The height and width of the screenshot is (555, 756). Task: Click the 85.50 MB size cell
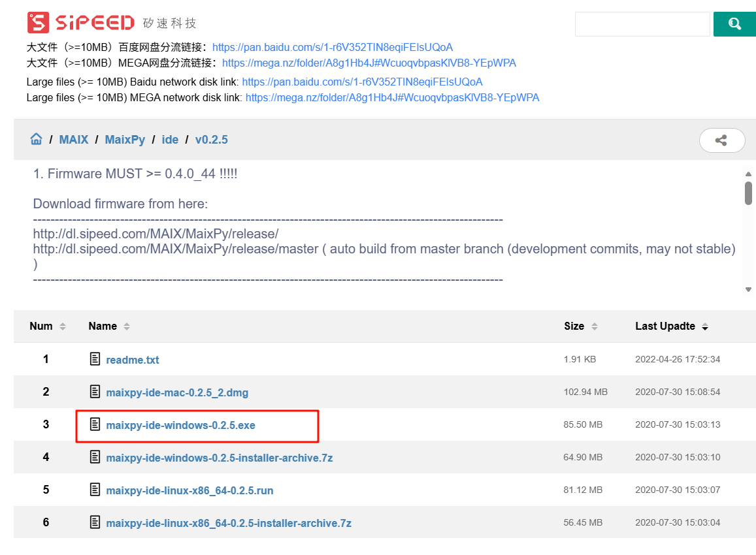tap(583, 424)
